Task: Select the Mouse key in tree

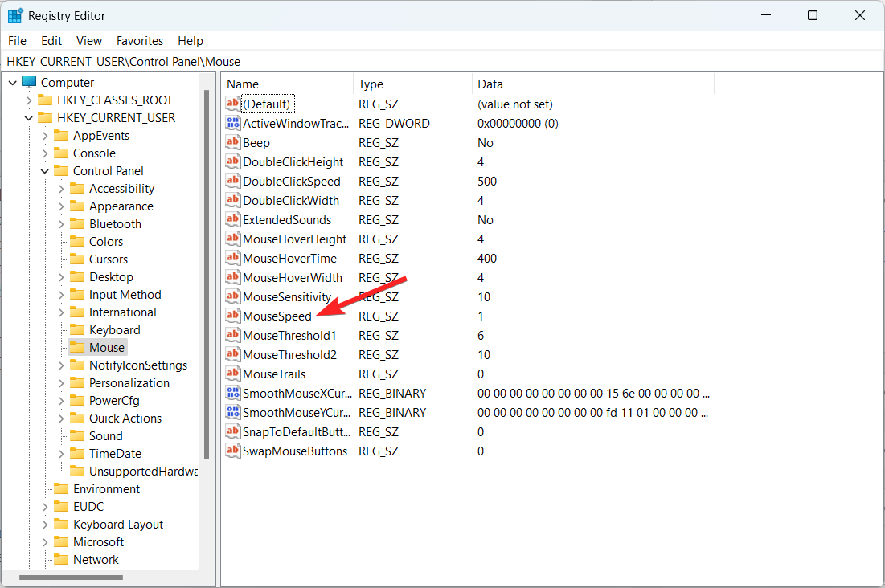Action: (x=107, y=348)
